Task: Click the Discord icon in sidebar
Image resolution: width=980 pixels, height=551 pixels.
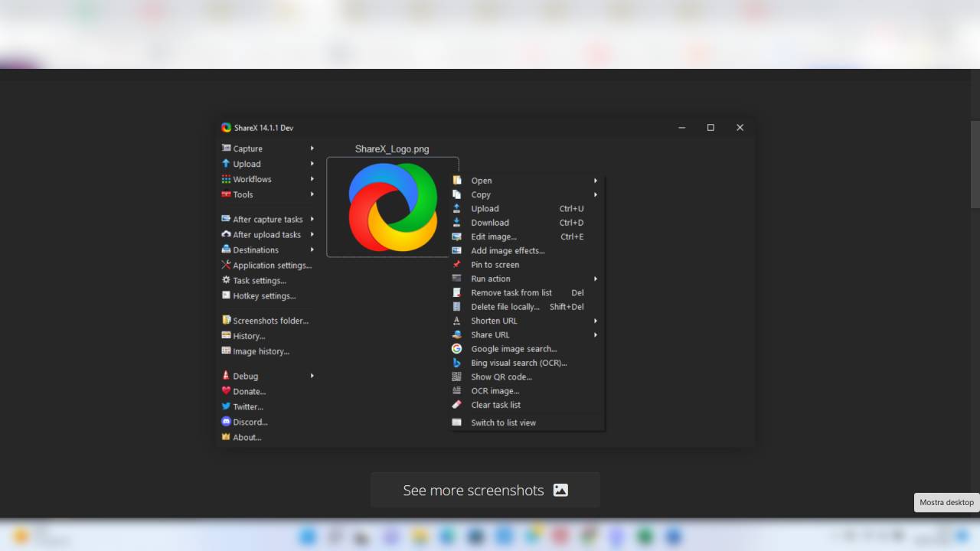Action: pyautogui.click(x=226, y=422)
